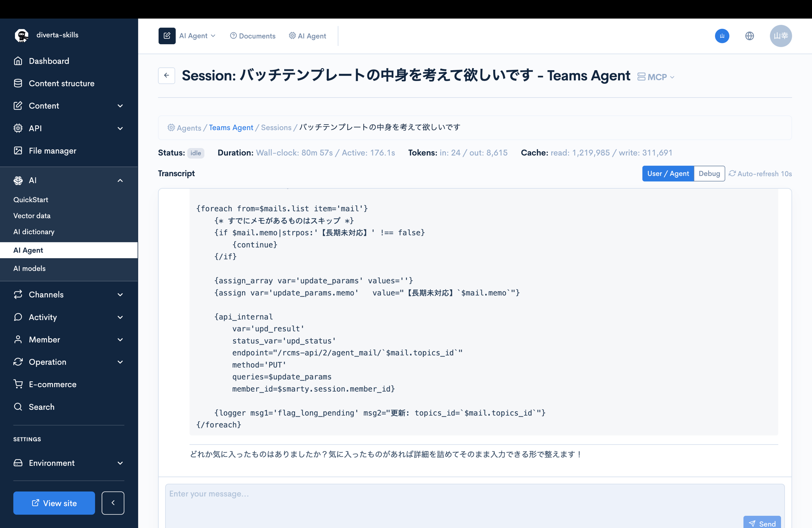Click the idle status badge
812x528 pixels.
pyautogui.click(x=196, y=153)
